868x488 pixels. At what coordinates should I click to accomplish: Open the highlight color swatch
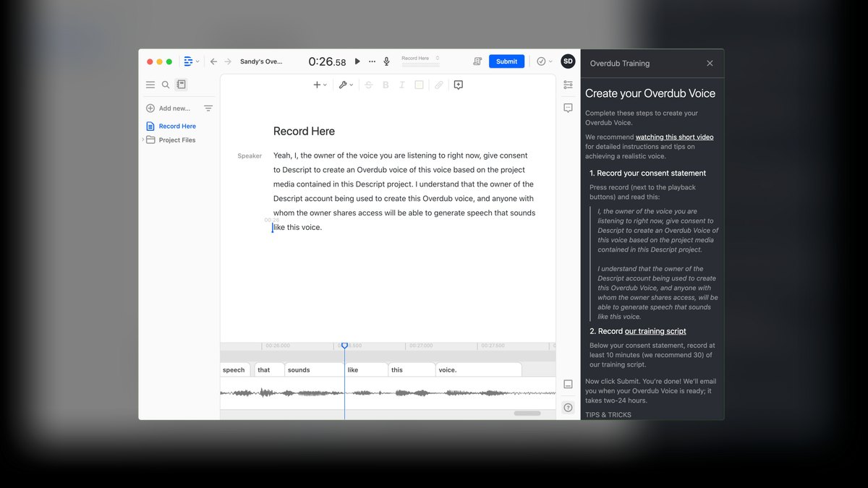pyautogui.click(x=419, y=85)
